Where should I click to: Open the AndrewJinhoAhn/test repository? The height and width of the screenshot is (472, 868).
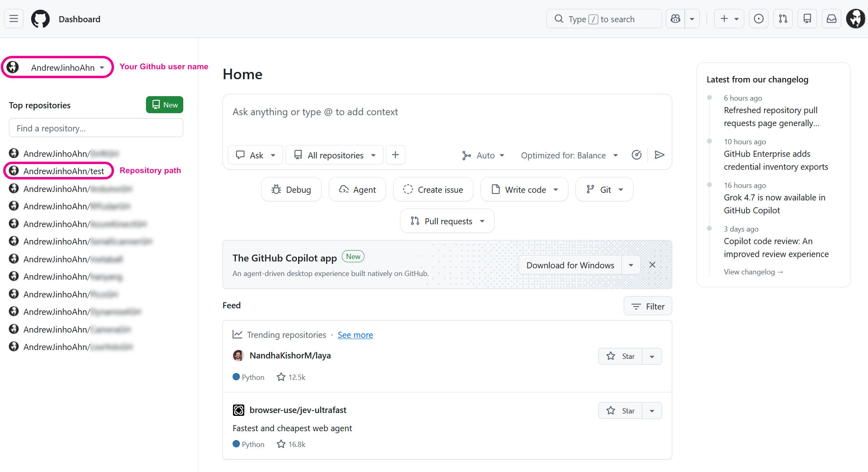(x=64, y=171)
